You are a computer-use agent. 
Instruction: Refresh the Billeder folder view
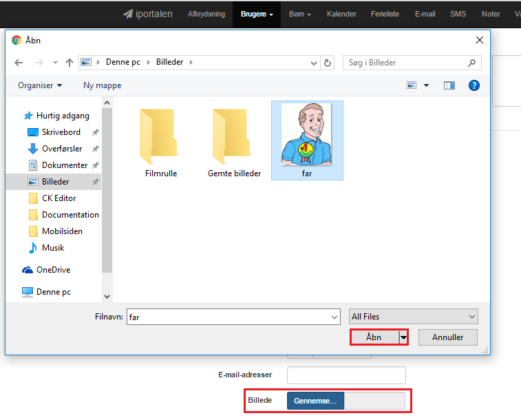pos(328,63)
